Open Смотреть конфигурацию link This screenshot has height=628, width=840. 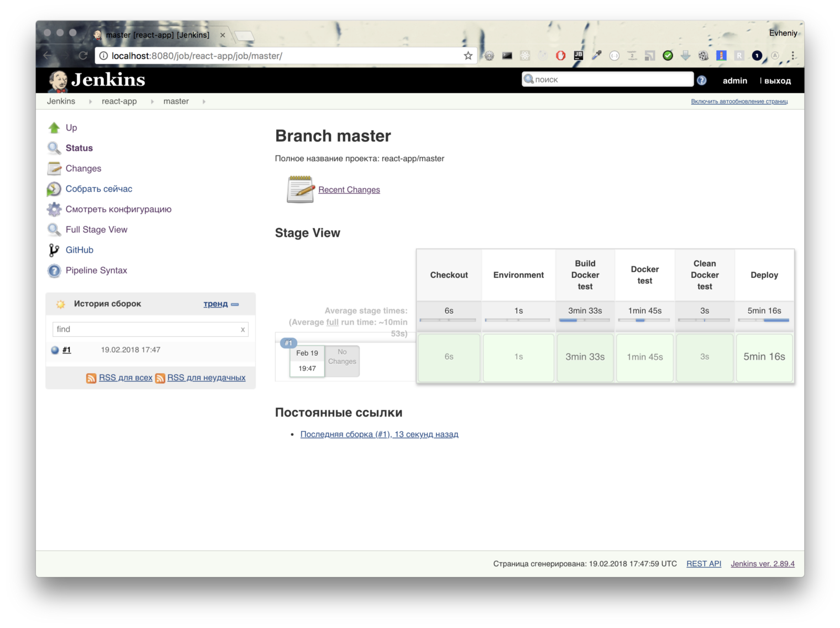[x=119, y=209]
